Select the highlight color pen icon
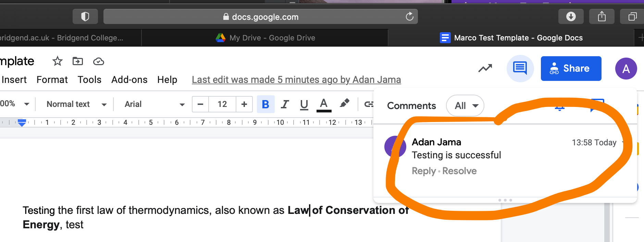This screenshot has width=644, height=242. coord(344,104)
